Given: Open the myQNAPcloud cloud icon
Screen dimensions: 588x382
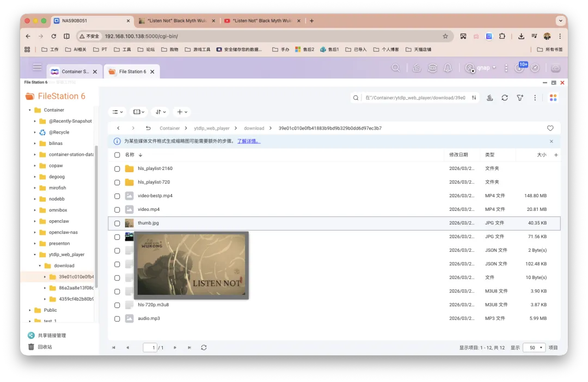Looking at the screenshot, I should pyautogui.click(x=556, y=68).
